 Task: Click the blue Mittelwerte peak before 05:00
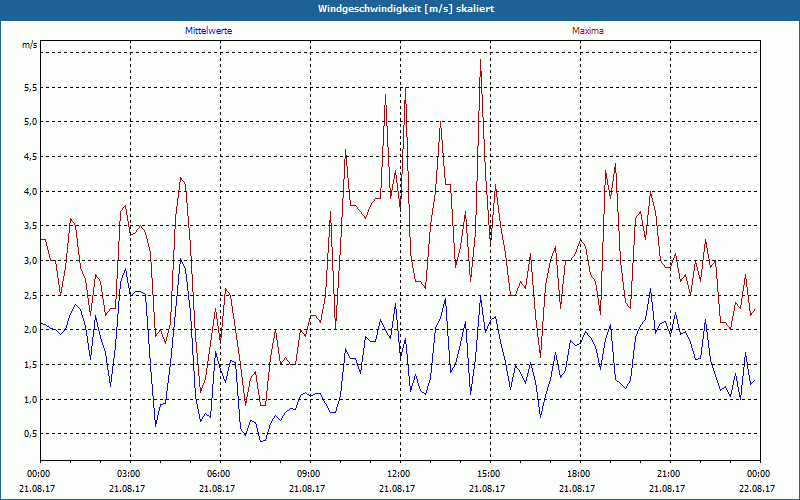click(x=180, y=259)
